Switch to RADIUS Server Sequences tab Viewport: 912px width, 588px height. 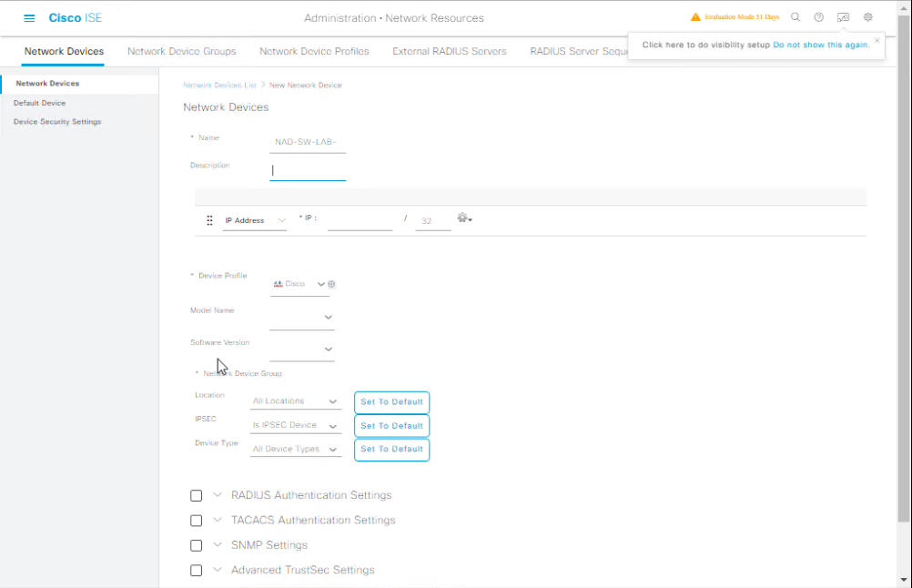tap(579, 51)
